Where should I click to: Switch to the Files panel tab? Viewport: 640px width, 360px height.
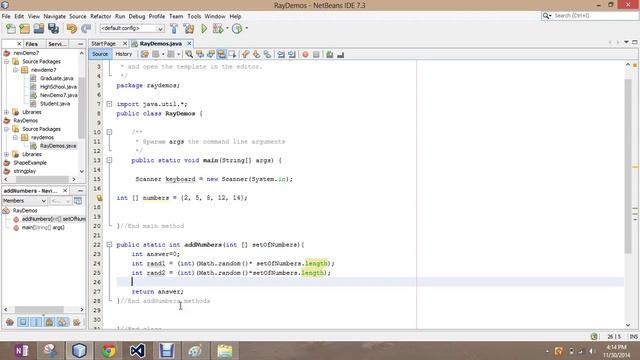click(x=32, y=44)
